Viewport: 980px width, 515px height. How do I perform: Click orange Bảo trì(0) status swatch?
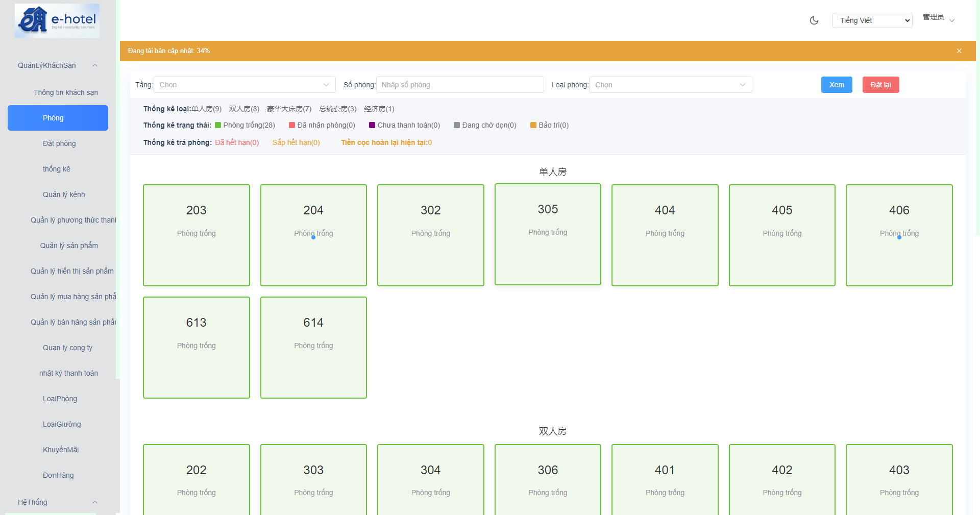point(533,125)
